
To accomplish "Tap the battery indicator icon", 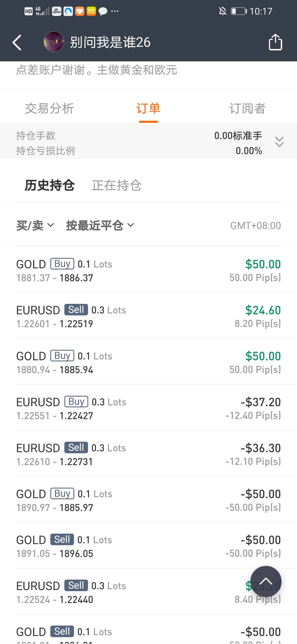I will [x=238, y=11].
